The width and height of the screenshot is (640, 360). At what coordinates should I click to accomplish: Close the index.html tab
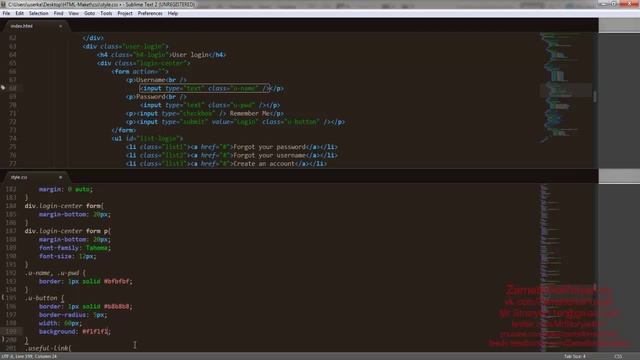click(60, 26)
